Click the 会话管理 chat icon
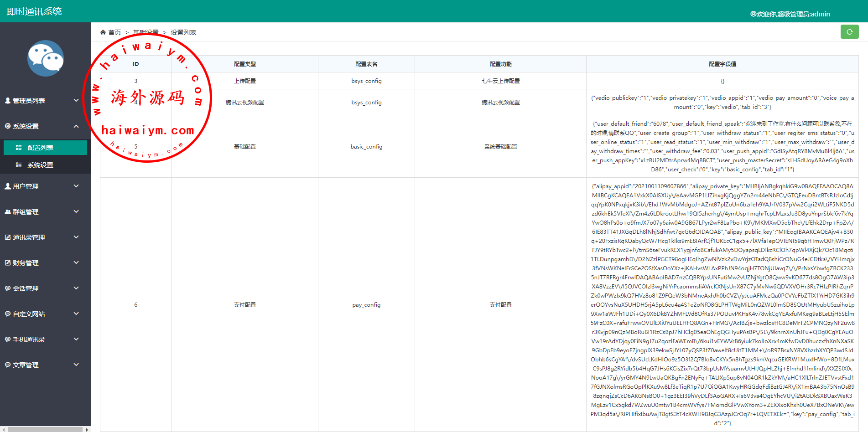Screen dimensions: 868x432 click(8, 288)
